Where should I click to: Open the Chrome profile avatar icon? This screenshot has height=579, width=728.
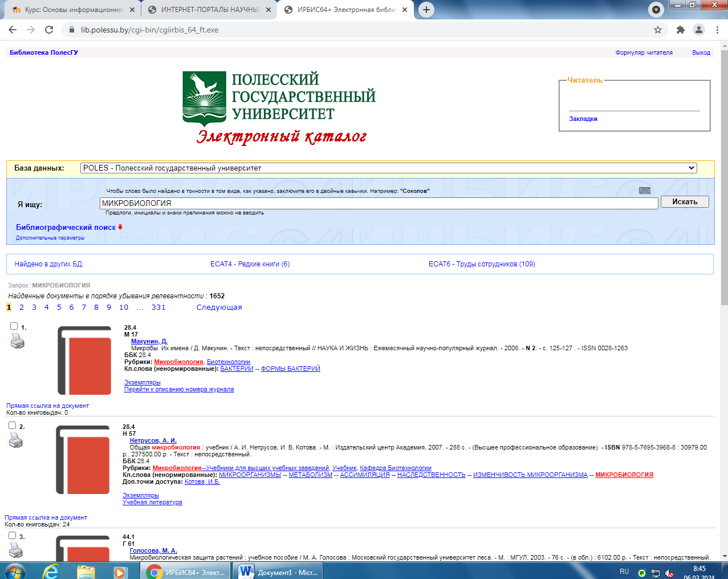[698, 30]
